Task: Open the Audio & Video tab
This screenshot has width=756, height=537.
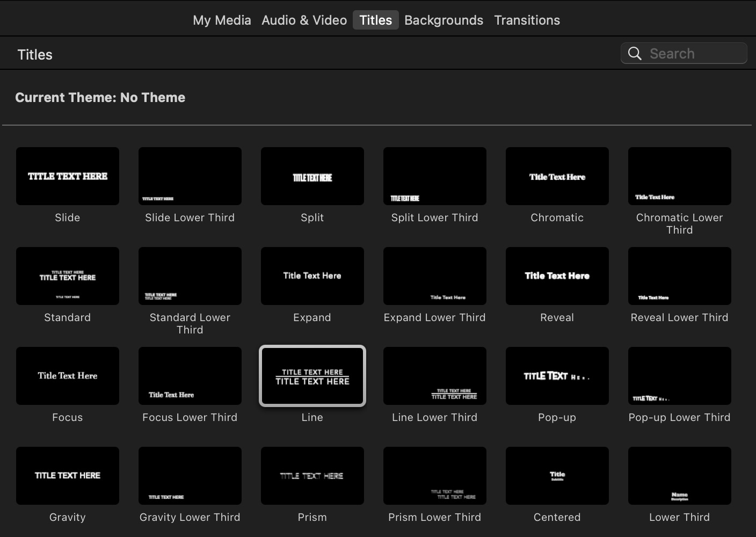Action: click(304, 20)
